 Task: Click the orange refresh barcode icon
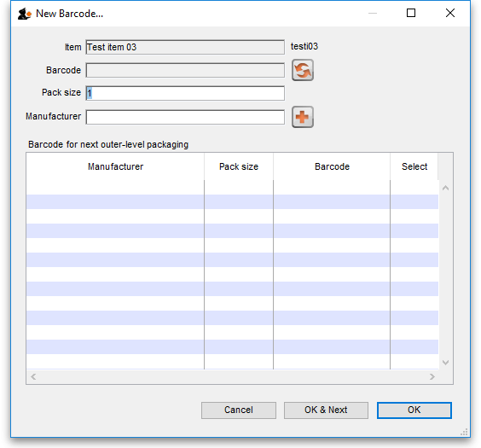(303, 70)
